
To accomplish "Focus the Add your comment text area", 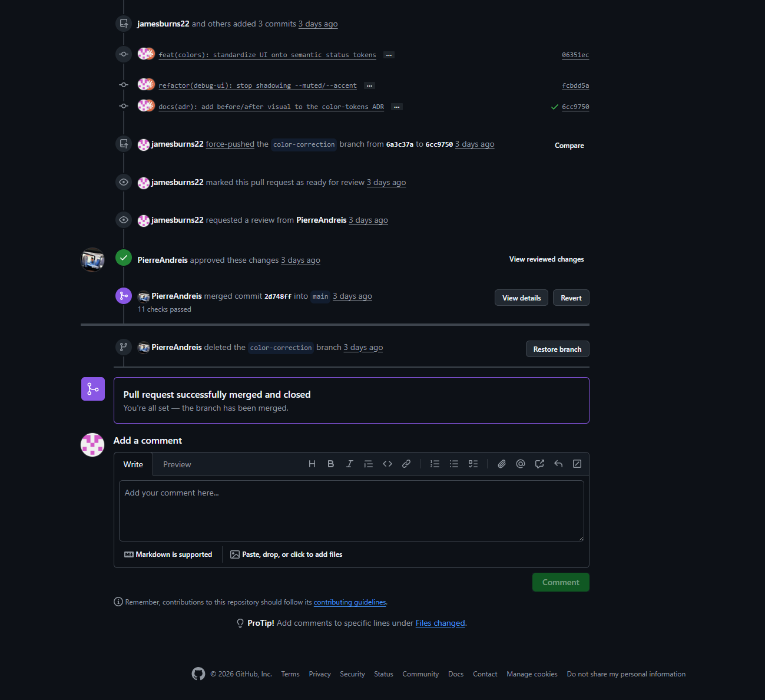I will 352,511.
